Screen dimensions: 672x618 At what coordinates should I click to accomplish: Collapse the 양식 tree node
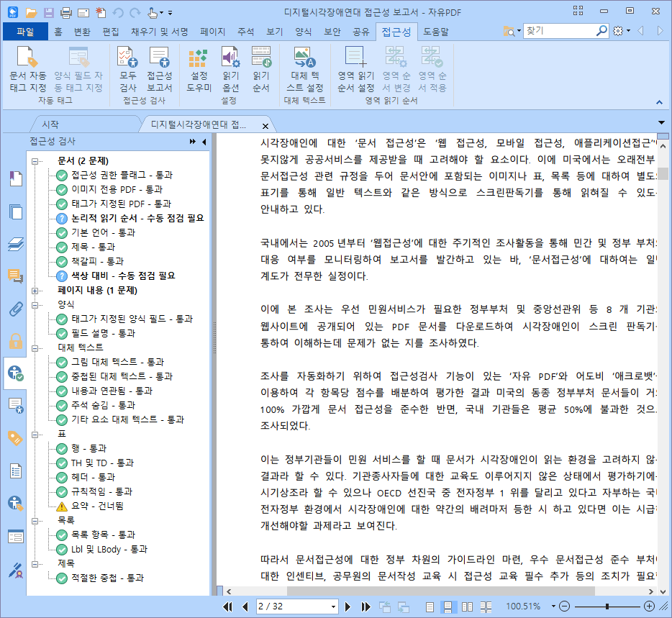[35, 305]
